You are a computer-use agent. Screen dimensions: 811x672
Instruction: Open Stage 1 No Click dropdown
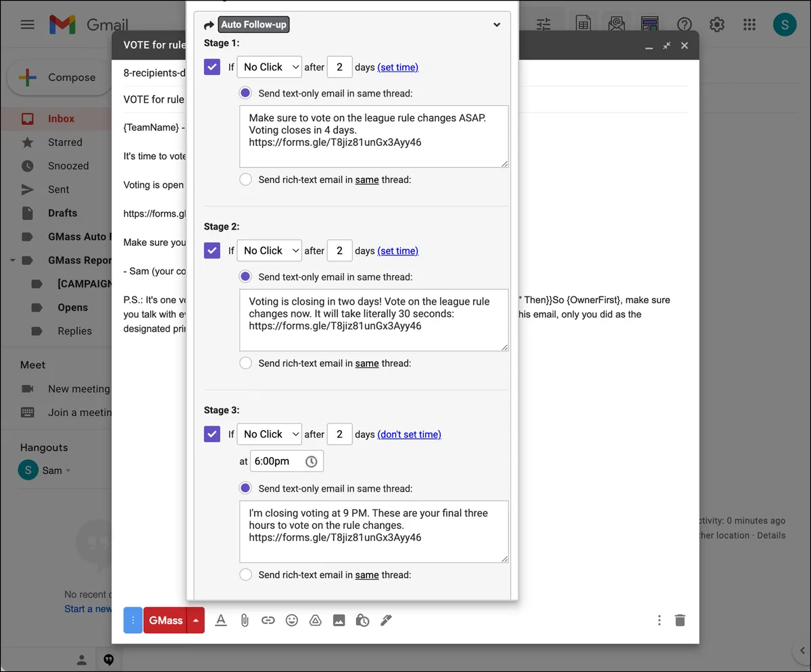pyautogui.click(x=270, y=67)
